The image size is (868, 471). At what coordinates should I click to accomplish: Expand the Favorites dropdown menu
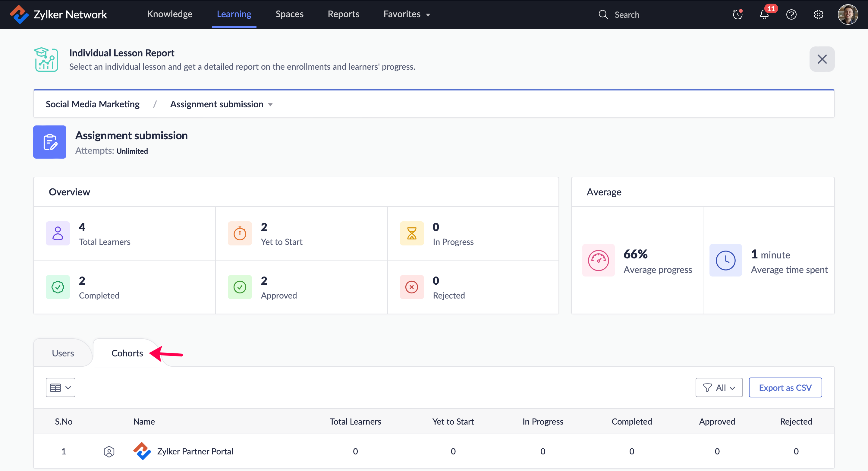(x=407, y=14)
